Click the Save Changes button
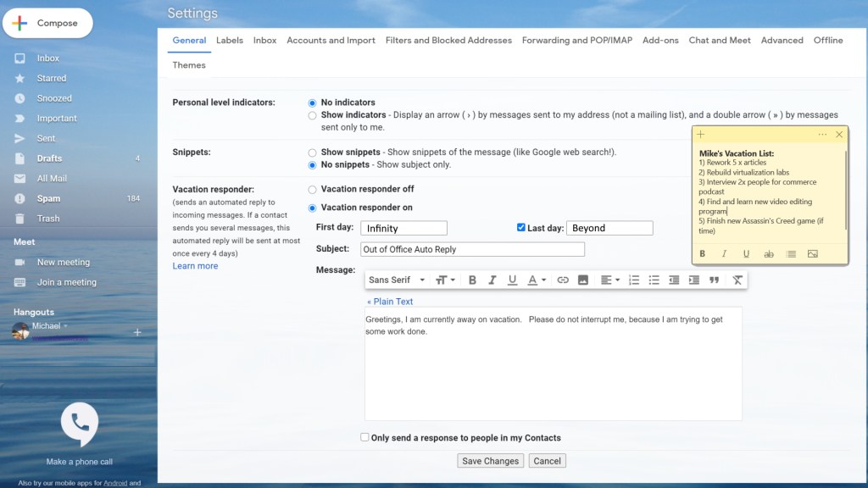 pos(490,461)
